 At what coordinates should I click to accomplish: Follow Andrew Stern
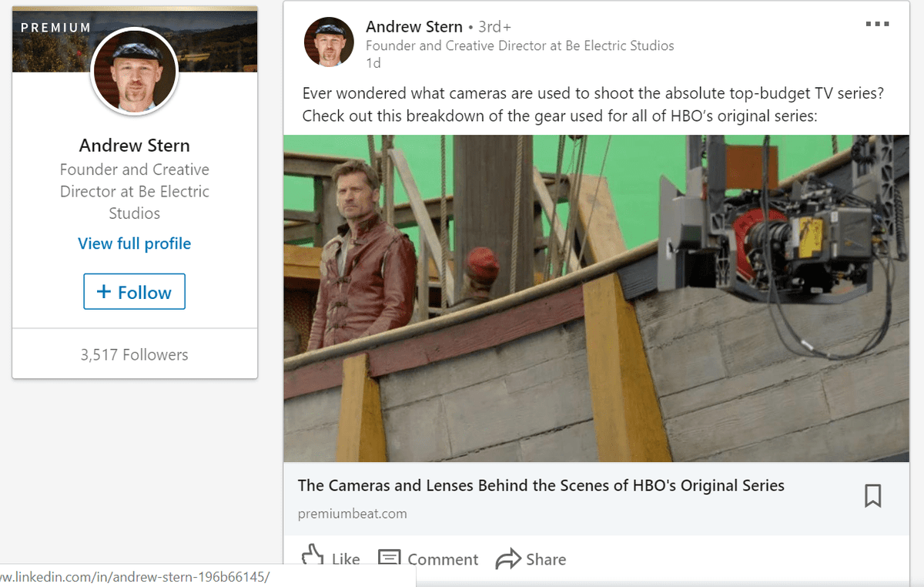[134, 292]
